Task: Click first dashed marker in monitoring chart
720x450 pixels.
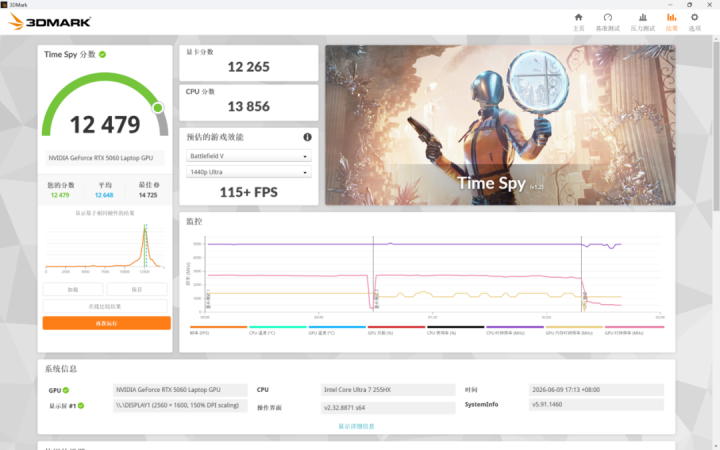Action: (x=373, y=274)
